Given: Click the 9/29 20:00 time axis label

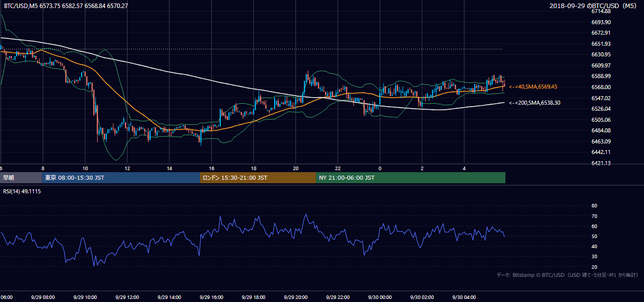Looking at the screenshot, I should (x=295, y=297).
